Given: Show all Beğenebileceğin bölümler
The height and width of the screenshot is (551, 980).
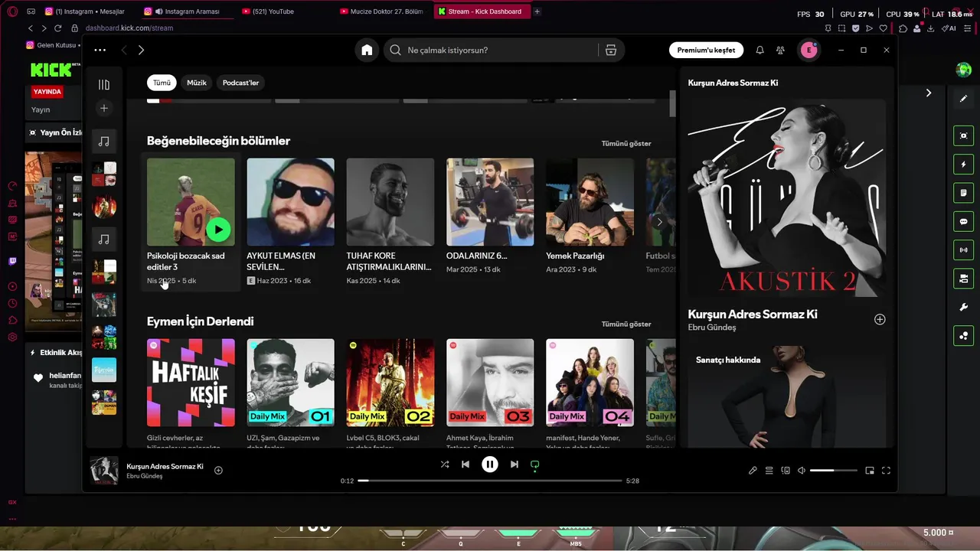Looking at the screenshot, I should click(x=626, y=143).
